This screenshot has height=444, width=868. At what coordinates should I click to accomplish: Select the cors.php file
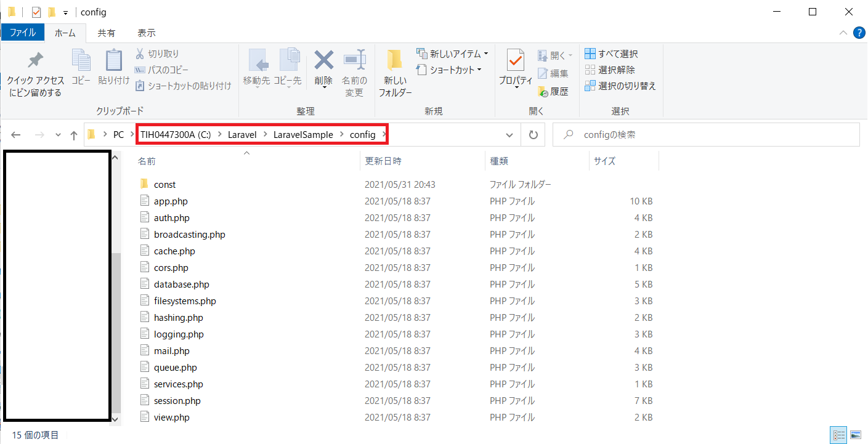[171, 268]
